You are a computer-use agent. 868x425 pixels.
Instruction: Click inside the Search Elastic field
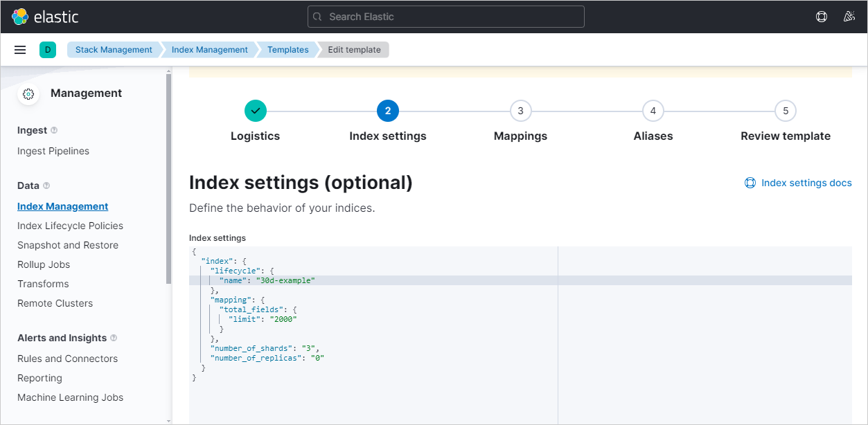coord(446,17)
